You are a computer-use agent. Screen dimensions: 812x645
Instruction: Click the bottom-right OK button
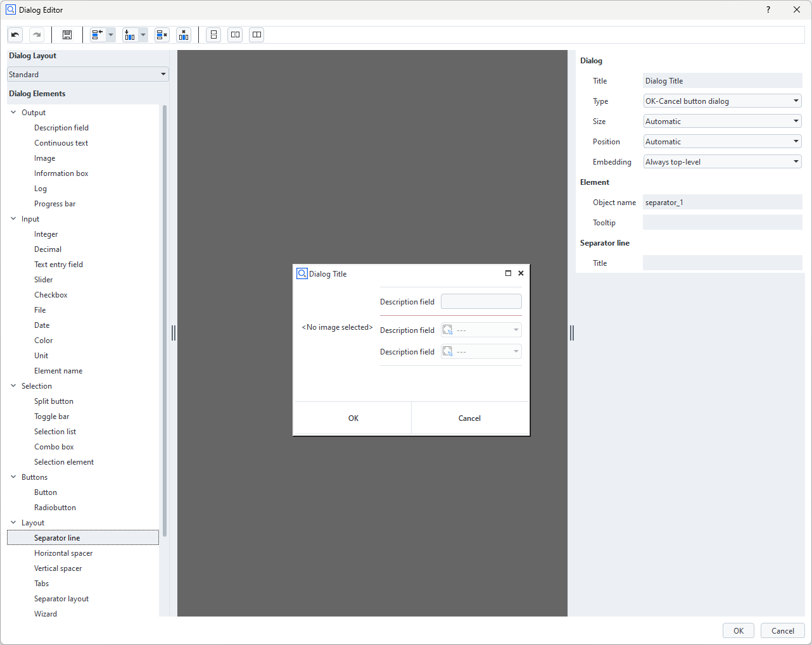[x=739, y=630]
